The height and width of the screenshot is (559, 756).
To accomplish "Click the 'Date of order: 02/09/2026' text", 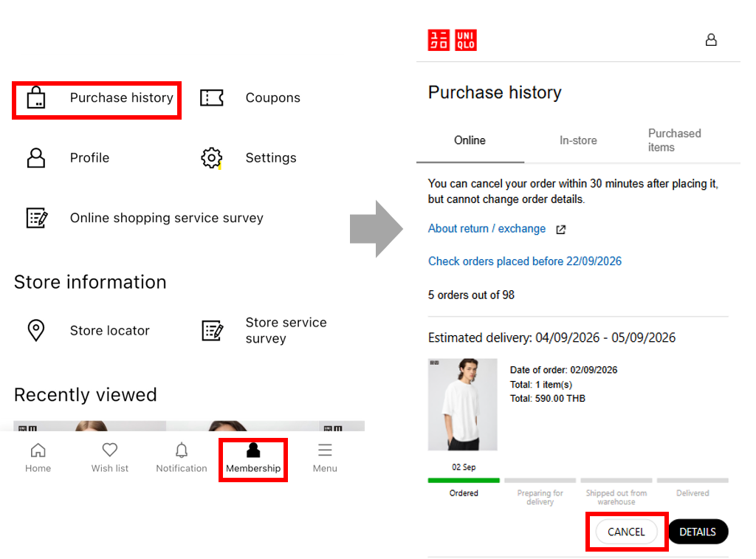I will [563, 370].
